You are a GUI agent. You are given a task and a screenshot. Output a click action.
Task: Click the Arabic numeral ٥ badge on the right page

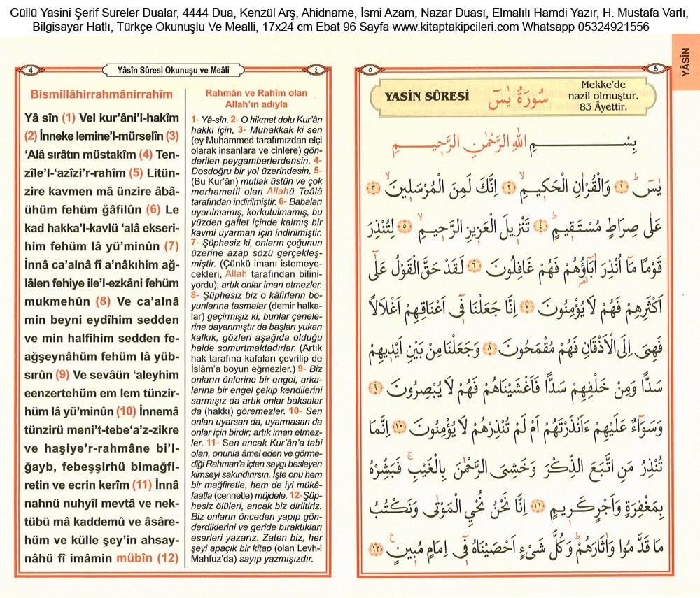click(x=370, y=69)
